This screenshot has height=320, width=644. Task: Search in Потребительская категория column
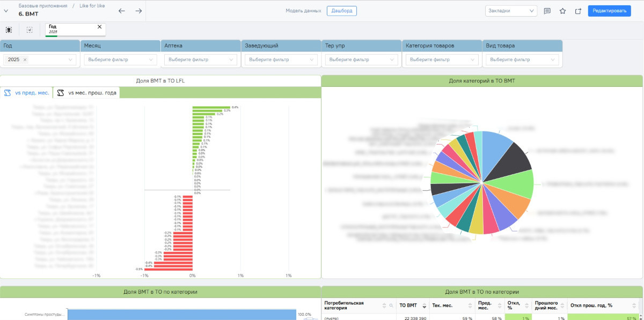392,306
